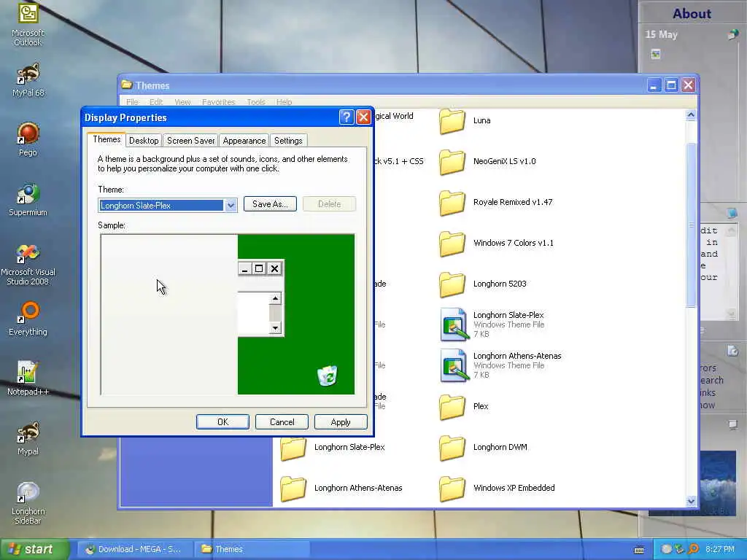Screen dimensions: 747x560
Task: Open the Microsoft Outlook desktop icon
Action: (x=28, y=24)
